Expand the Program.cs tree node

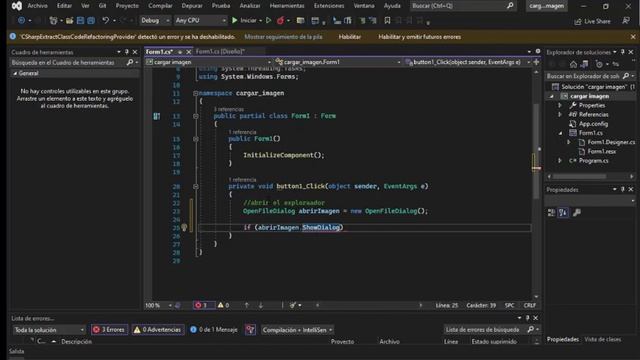tap(560, 161)
